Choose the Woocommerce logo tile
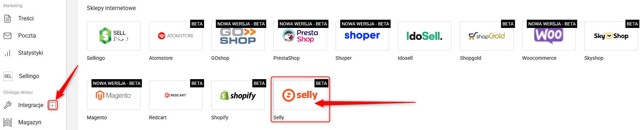 549,36
